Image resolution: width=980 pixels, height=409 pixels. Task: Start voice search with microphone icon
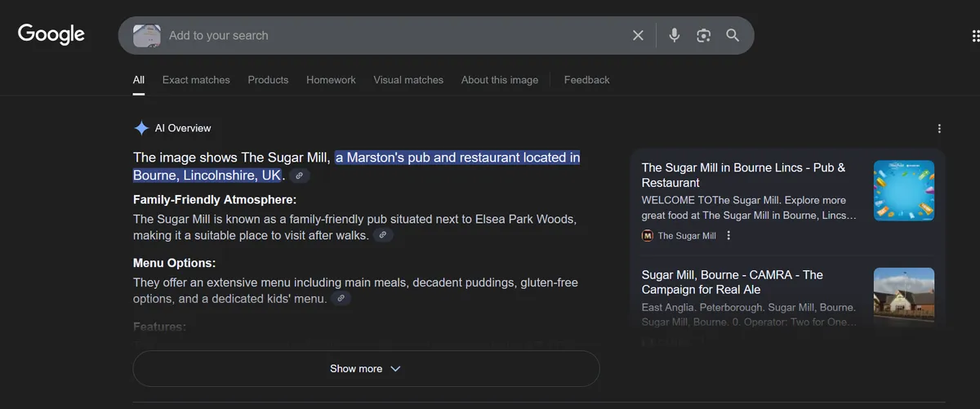(674, 35)
